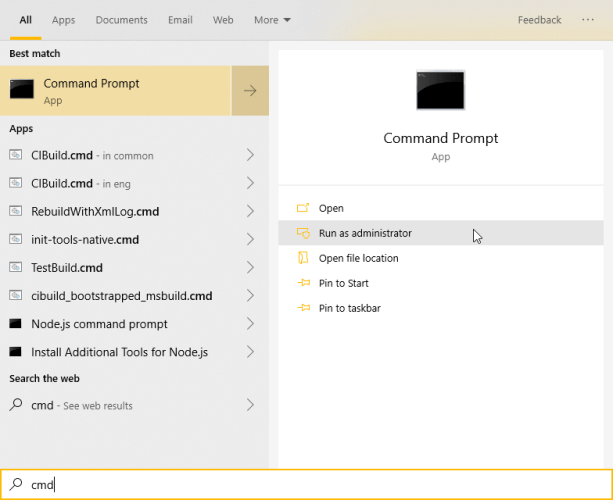Open the More filter dropdown
Screen dimensions: 613x500
(x=272, y=20)
